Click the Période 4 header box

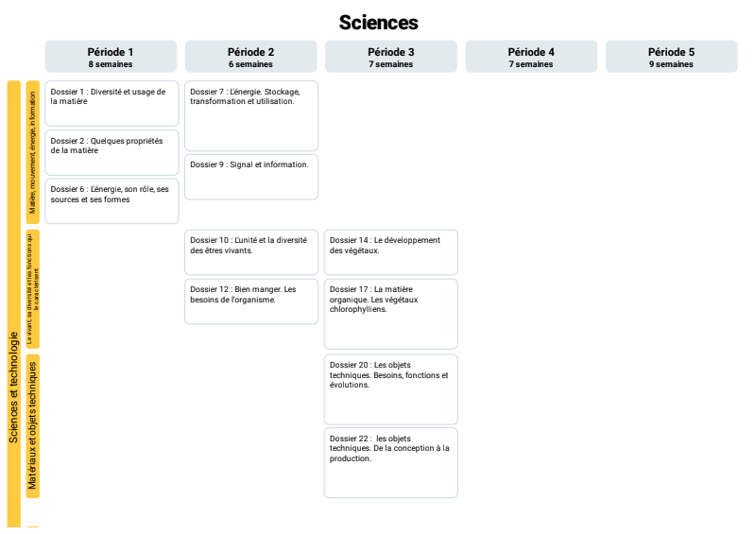pyautogui.click(x=531, y=57)
